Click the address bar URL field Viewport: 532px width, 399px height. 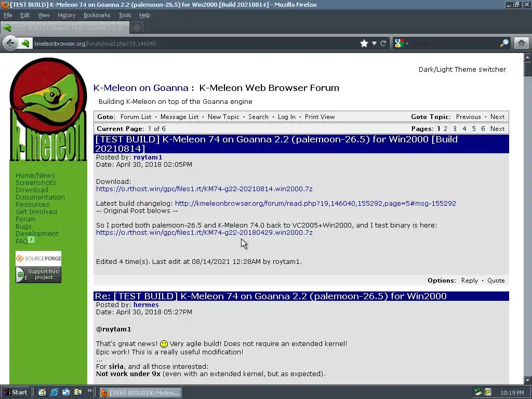click(x=195, y=44)
